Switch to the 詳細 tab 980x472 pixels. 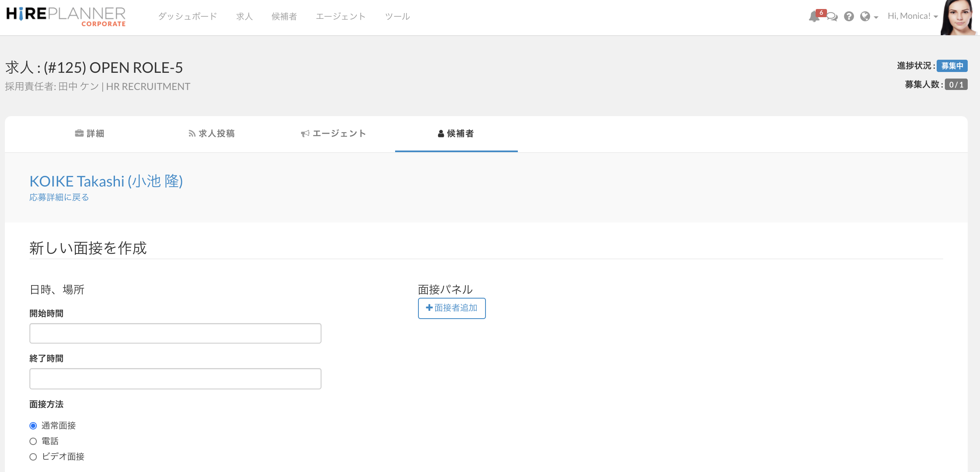(90, 134)
